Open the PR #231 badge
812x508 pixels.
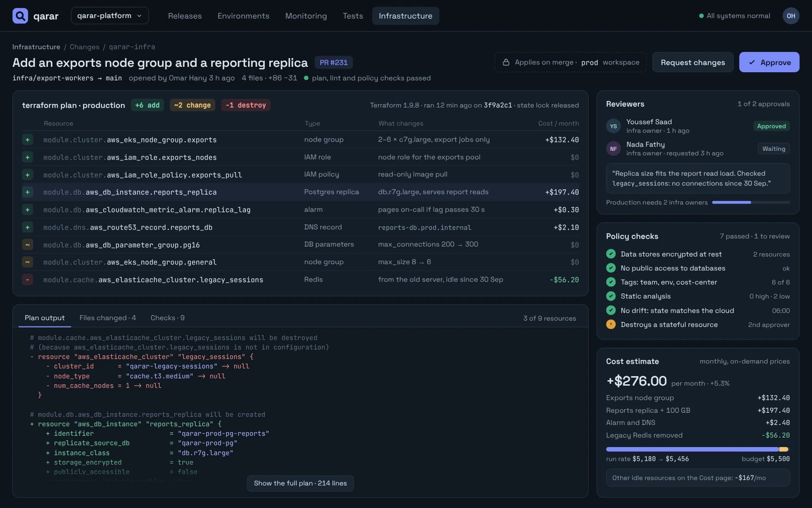334,62
